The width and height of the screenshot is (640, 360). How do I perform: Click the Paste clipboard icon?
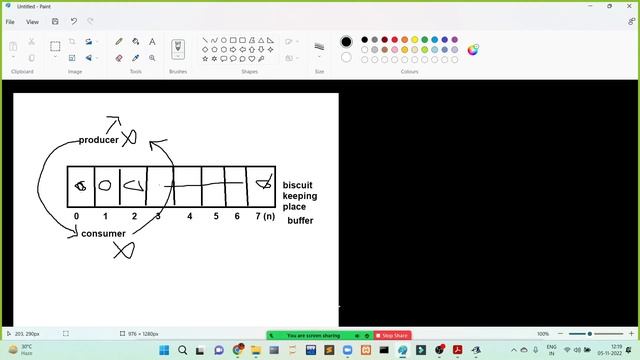tap(13, 46)
